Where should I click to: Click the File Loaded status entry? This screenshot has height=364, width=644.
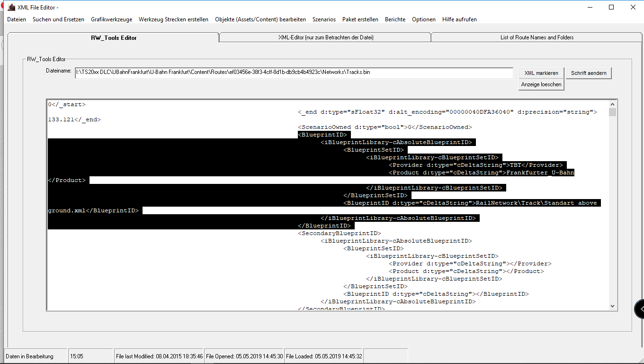pos(324,356)
